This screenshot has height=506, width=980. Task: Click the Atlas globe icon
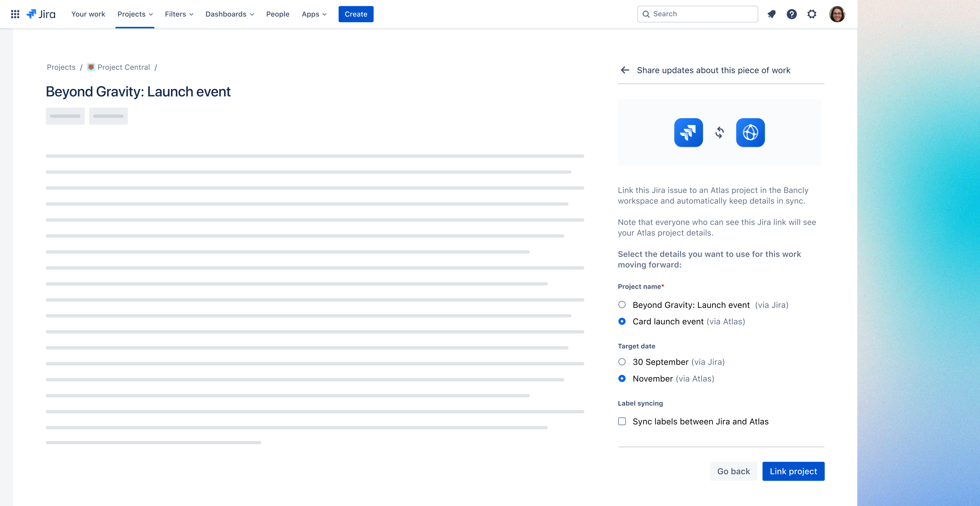coord(750,132)
